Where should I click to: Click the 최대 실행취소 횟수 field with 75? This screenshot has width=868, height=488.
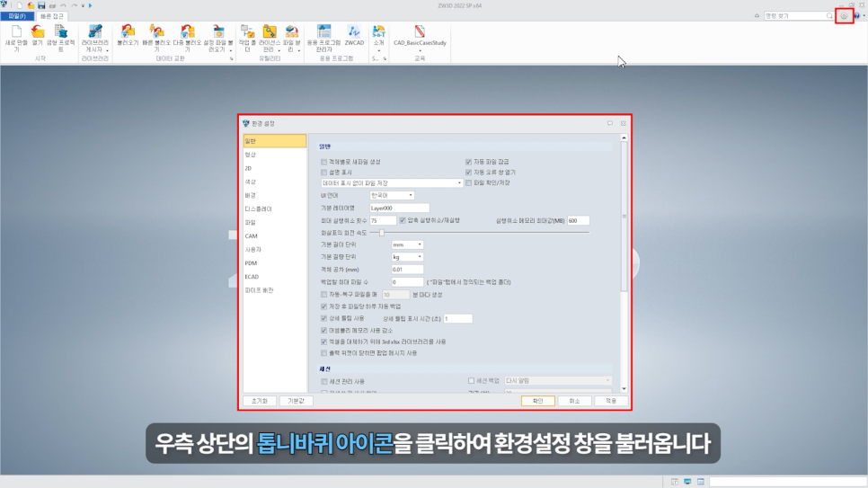click(383, 220)
